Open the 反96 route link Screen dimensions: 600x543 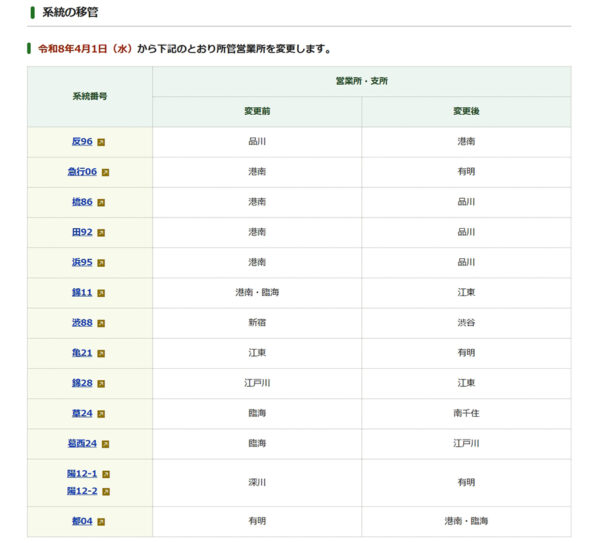pos(82,142)
